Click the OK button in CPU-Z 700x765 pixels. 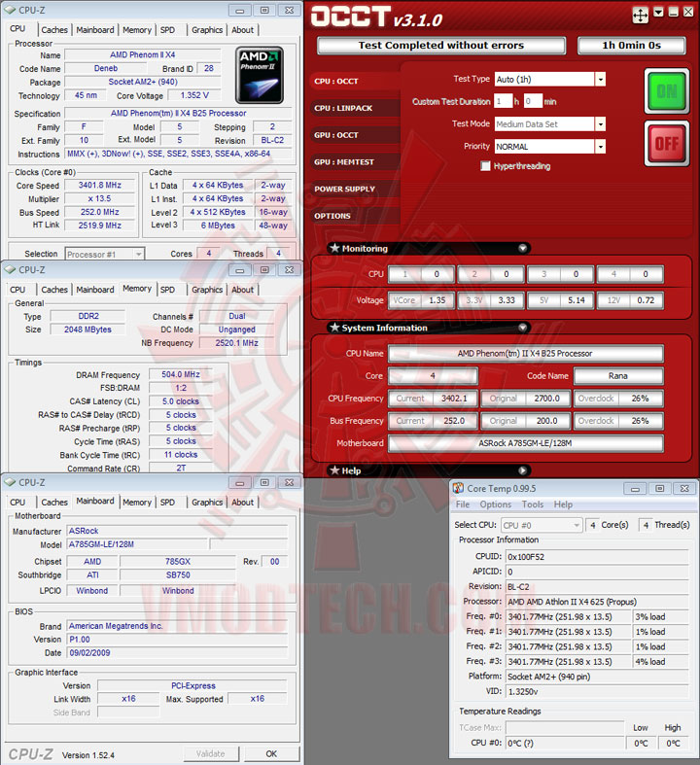pyautogui.click(x=271, y=753)
